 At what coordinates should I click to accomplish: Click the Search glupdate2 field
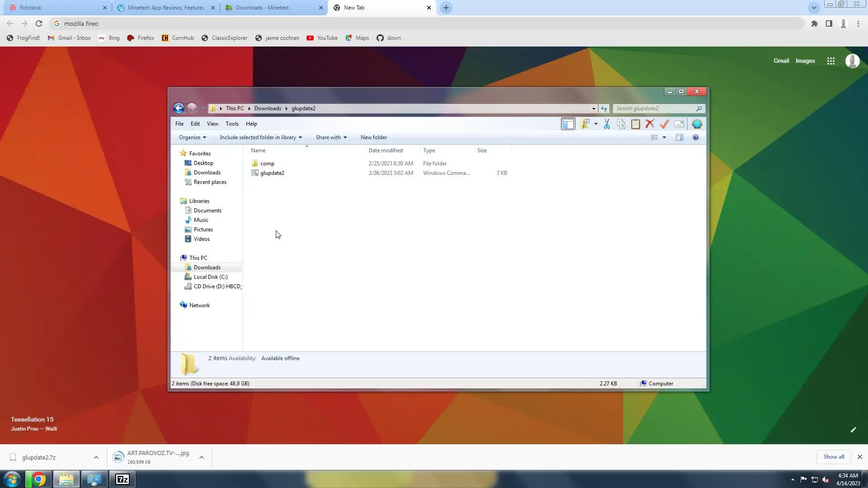pos(655,108)
